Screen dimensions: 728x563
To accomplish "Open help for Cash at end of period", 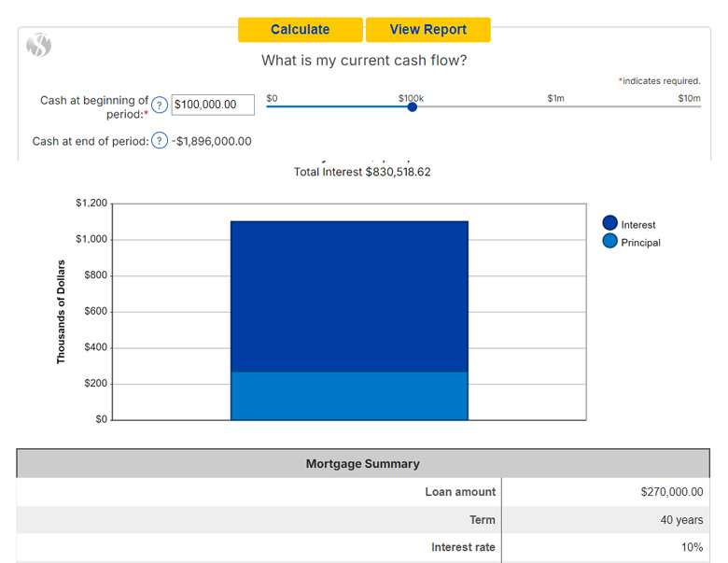I will (x=160, y=140).
